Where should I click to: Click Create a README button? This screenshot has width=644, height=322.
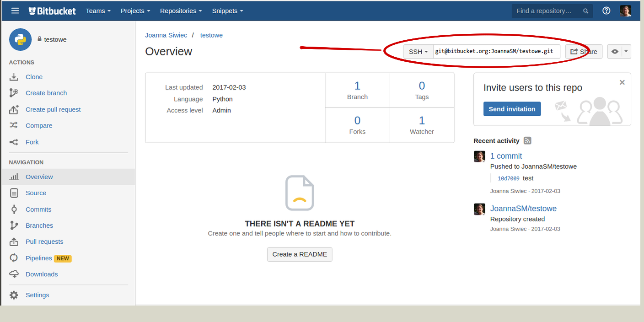(300, 254)
